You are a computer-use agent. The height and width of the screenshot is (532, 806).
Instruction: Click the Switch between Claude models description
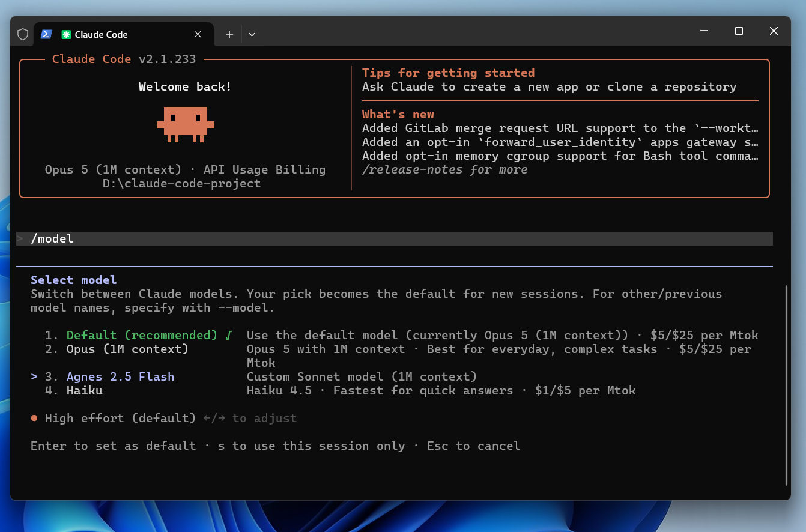click(x=377, y=300)
